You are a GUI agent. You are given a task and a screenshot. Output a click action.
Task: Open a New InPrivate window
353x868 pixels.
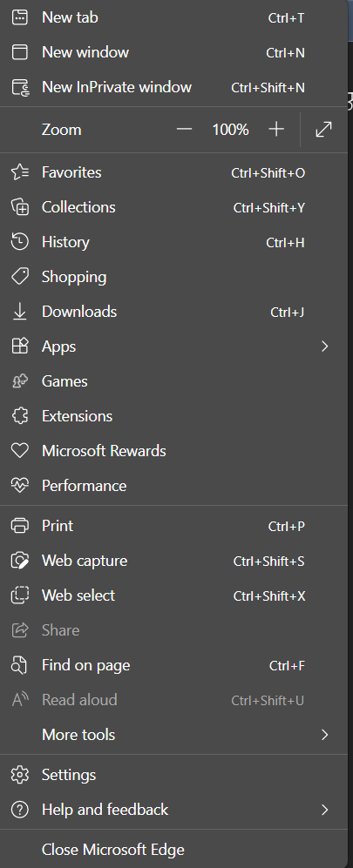click(x=174, y=87)
